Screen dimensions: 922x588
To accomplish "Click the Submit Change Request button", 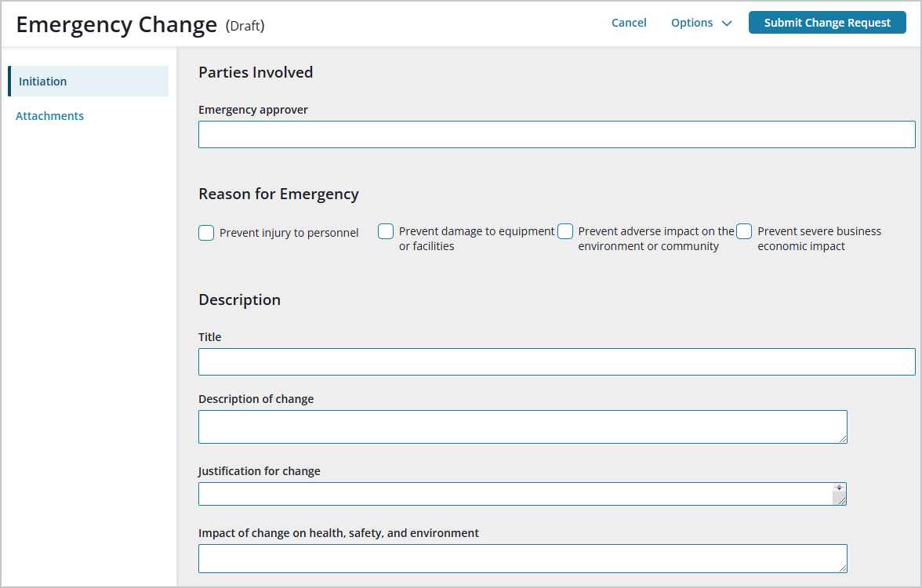I will (x=826, y=22).
